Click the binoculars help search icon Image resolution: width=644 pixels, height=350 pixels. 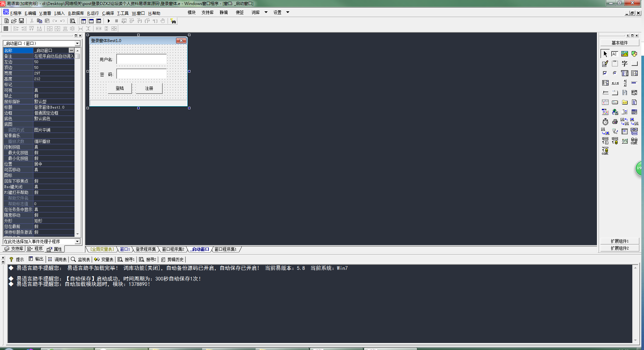click(x=173, y=21)
